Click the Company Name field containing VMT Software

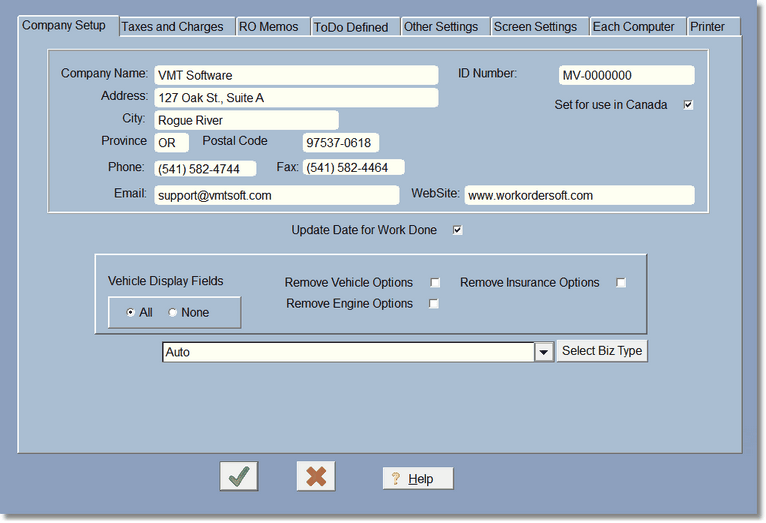coord(296,75)
